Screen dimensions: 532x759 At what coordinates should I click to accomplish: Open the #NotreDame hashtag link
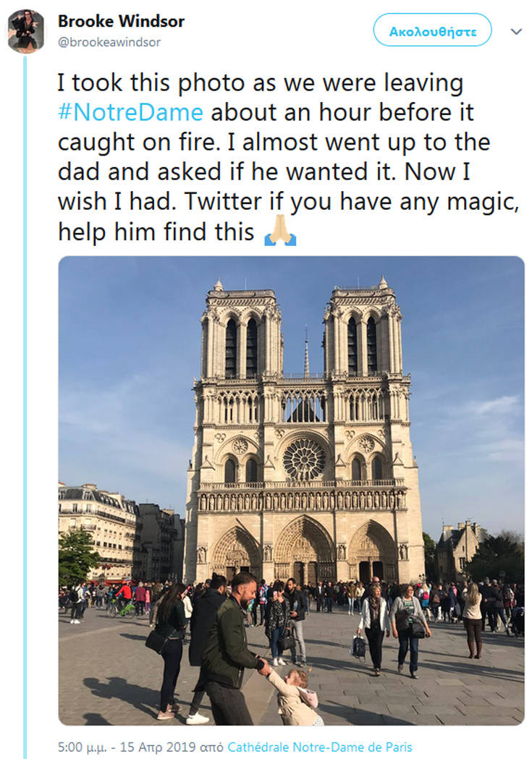pos(130,112)
